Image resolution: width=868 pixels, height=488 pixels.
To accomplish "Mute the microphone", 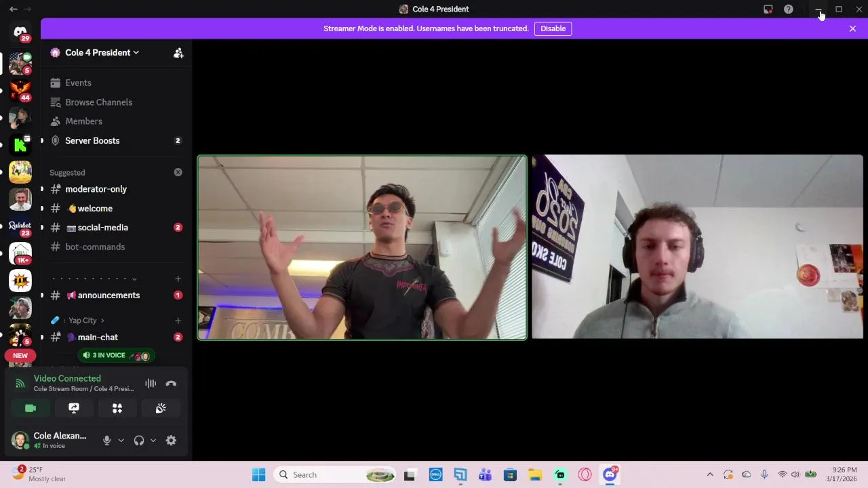I will click(x=106, y=441).
